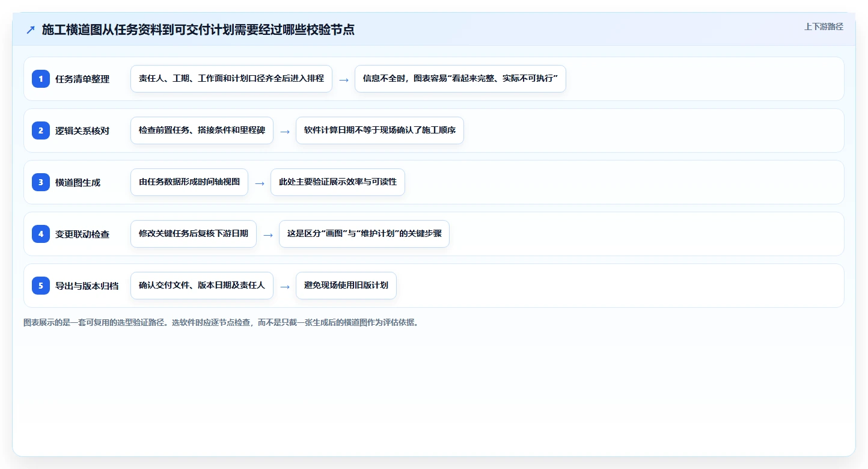Select the 任务清单整理 step label
This screenshot has width=868, height=469.
(x=82, y=79)
